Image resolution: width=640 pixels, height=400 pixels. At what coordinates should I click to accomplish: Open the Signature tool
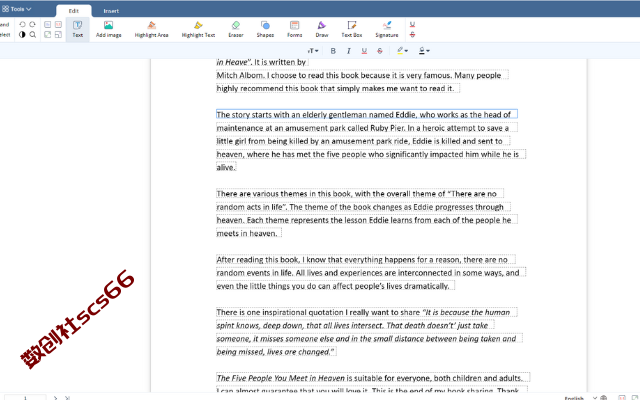[x=387, y=29]
